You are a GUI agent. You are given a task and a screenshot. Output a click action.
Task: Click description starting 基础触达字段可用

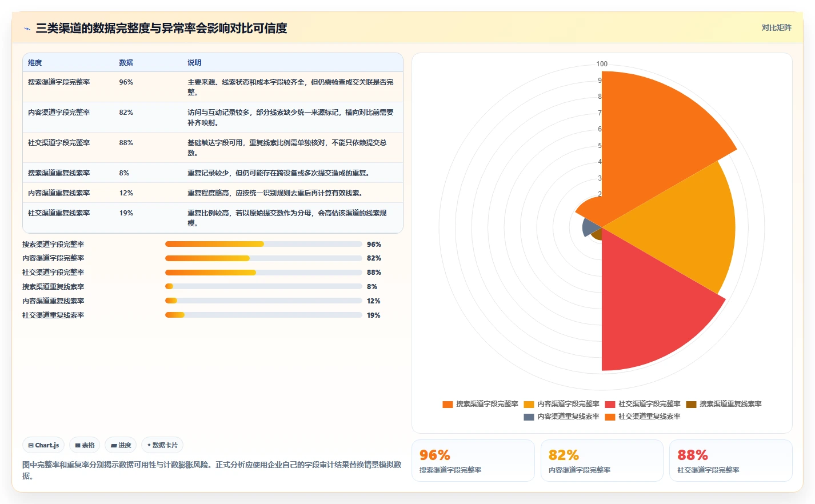coord(287,147)
